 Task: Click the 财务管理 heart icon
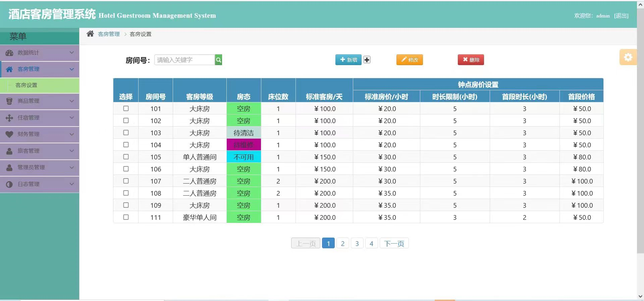pos(9,134)
